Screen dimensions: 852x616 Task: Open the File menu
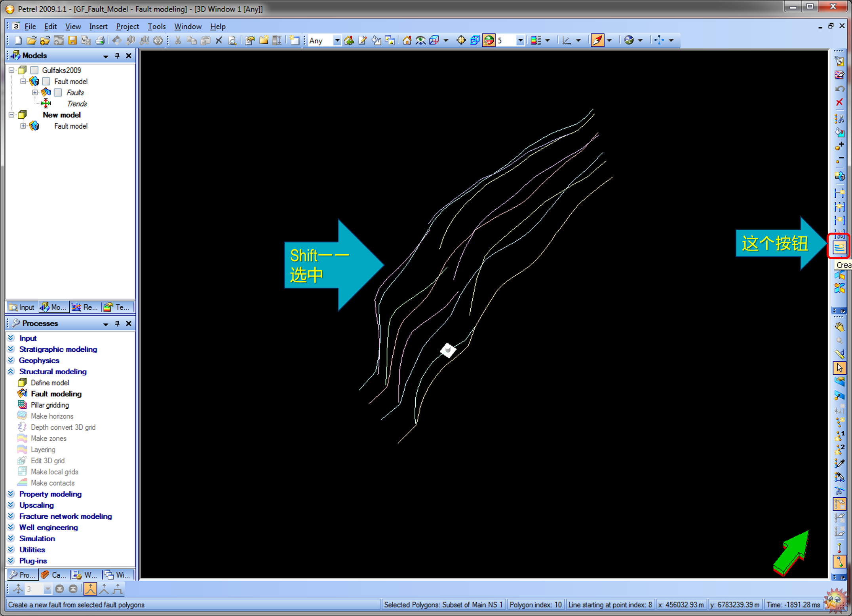point(30,27)
